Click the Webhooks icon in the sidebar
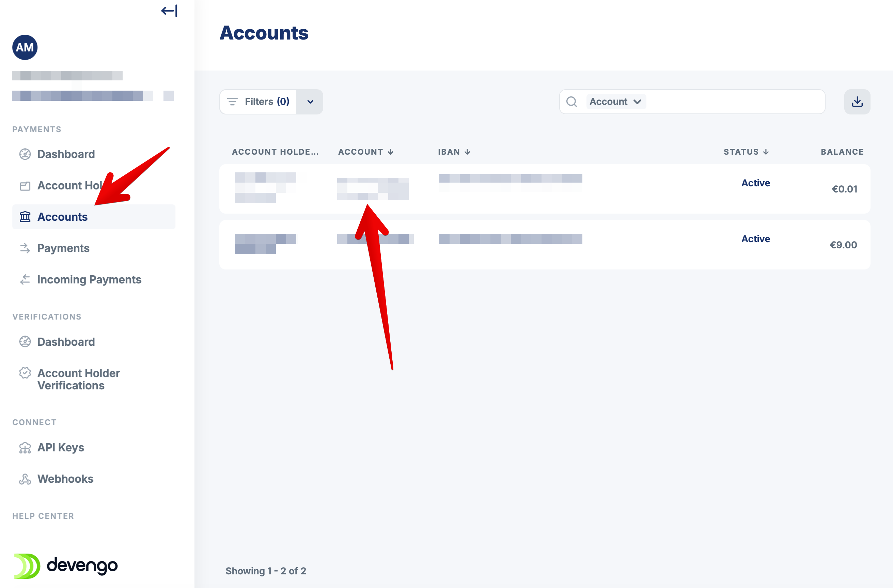The height and width of the screenshot is (588, 893). coord(25,479)
